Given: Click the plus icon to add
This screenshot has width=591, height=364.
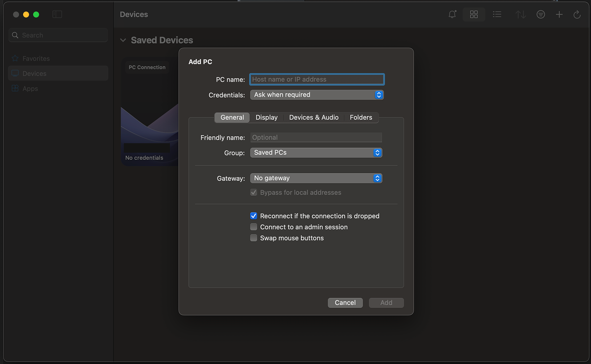Looking at the screenshot, I should (x=559, y=15).
